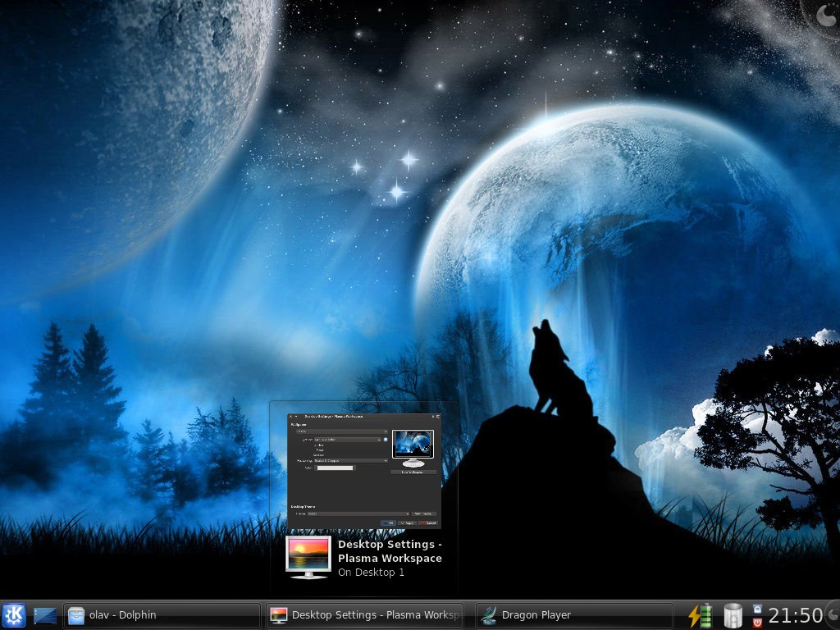Click the Dolphin file cabinet icon in taskbar
This screenshot has height=630, width=840.
pyautogui.click(x=76, y=615)
